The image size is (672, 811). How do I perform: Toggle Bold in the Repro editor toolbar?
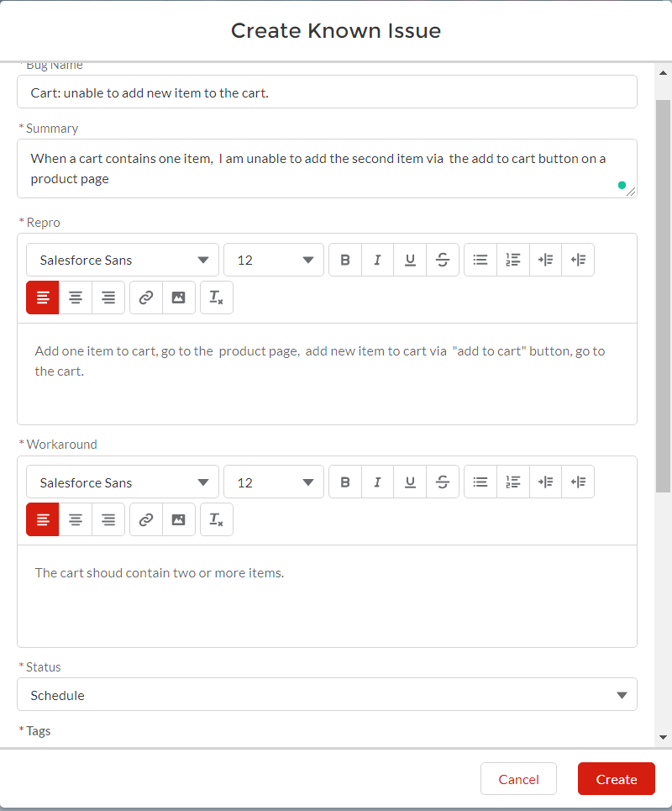pyautogui.click(x=345, y=260)
